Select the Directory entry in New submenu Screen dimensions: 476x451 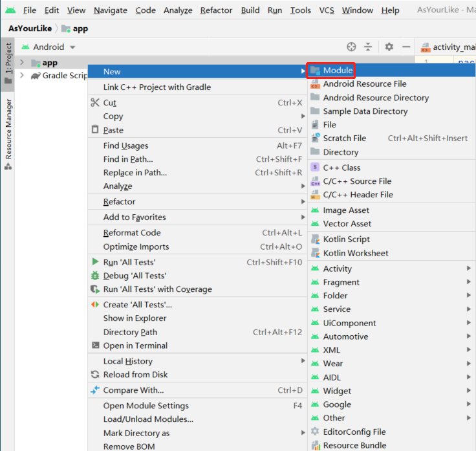tap(392, 152)
